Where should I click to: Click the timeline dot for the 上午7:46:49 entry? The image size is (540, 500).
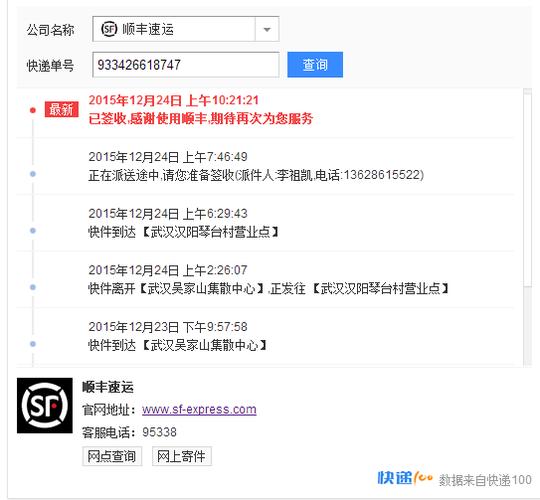pyautogui.click(x=33, y=174)
